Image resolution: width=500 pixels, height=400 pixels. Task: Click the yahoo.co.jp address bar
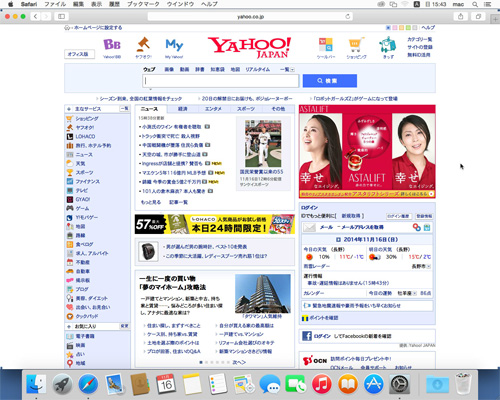(250, 16)
